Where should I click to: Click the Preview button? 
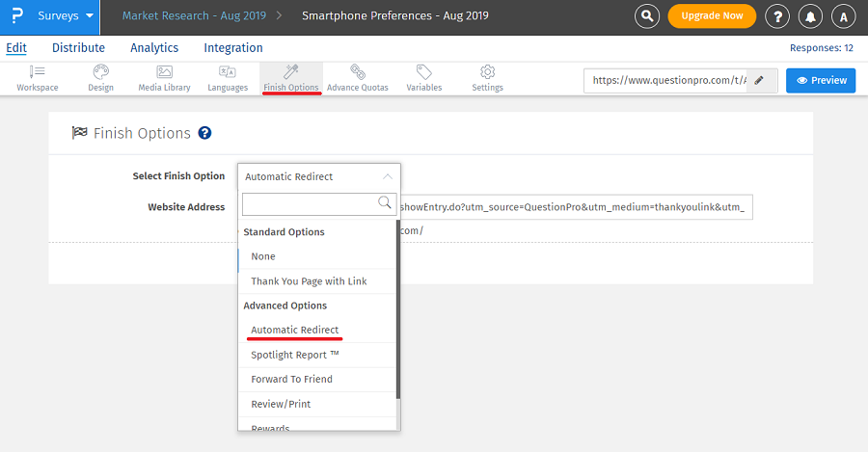pos(821,81)
